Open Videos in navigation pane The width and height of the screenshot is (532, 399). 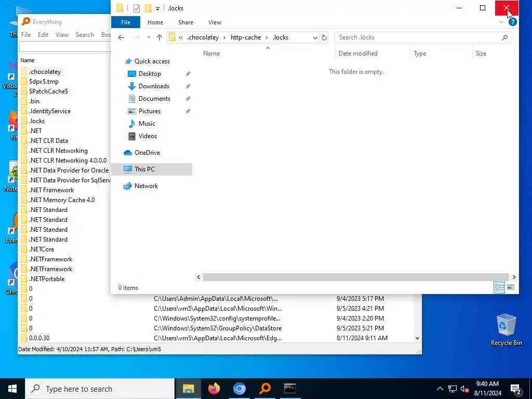pyautogui.click(x=148, y=136)
